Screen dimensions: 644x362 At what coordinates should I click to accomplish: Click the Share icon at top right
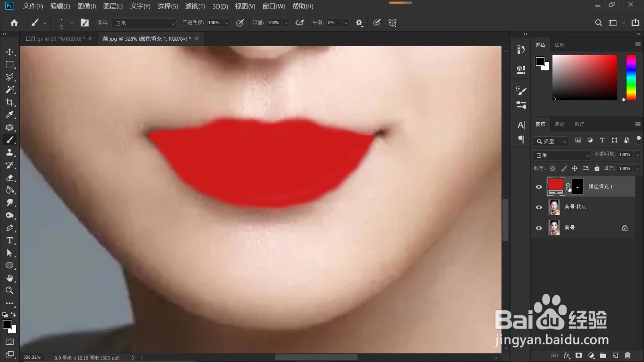click(636, 23)
